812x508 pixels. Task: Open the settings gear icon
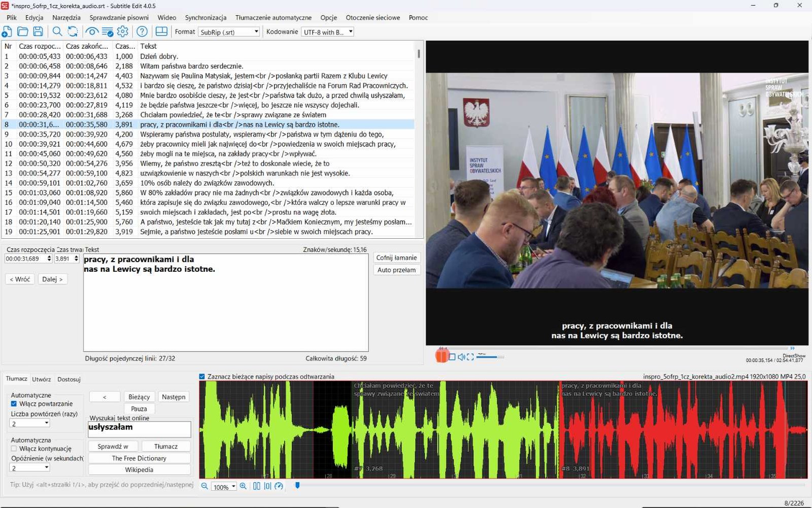(123, 31)
